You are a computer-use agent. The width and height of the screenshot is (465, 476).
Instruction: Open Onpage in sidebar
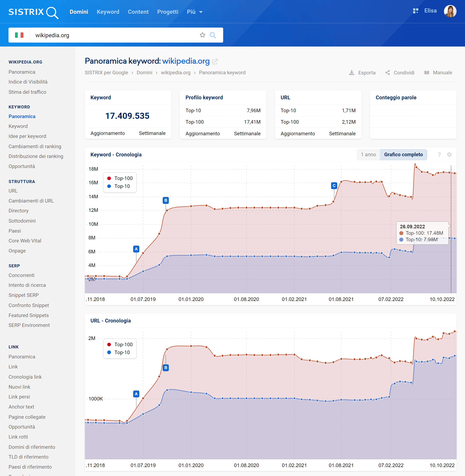pyautogui.click(x=17, y=251)
